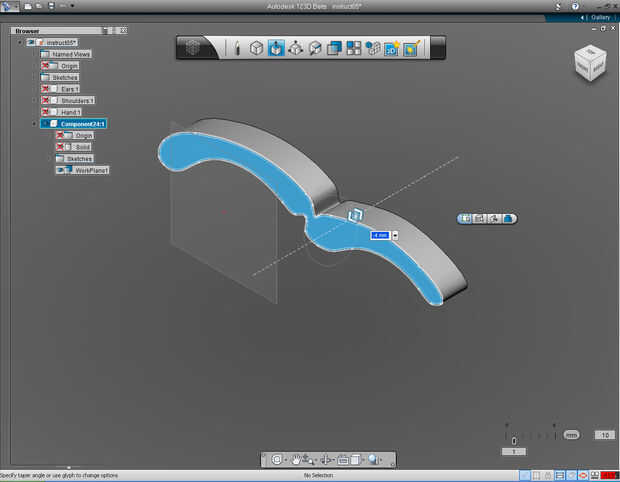This screenshot has width=620, height=482.
Task: Collapse the root document node in the Browser
Action: point(20,42)
